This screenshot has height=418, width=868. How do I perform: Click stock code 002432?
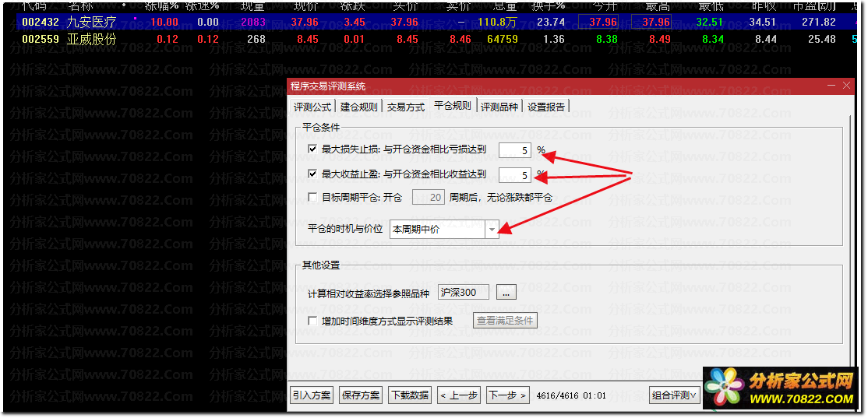[x=40, y=22]
